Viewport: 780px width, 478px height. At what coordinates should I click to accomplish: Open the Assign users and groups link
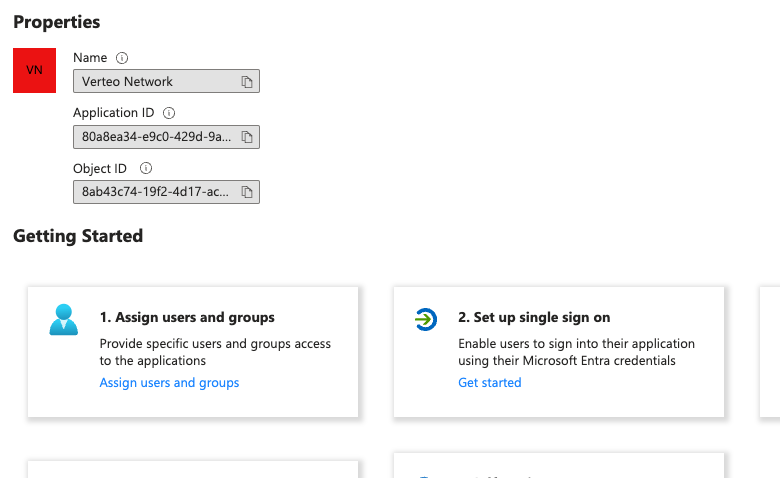point(169,383)
